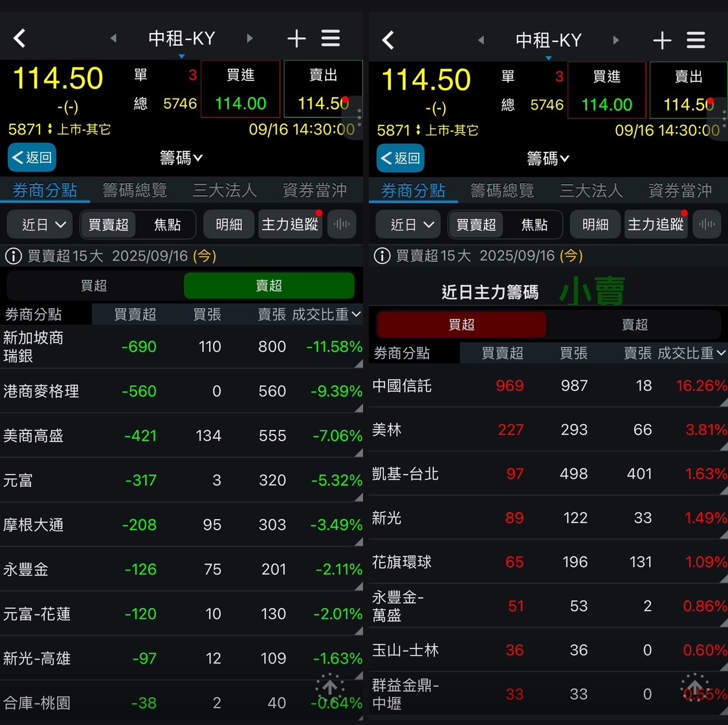This screenshot has height=725, width=728.
Task: Open the 近日 dropdown in the left screen
Action: pos(43,225)
